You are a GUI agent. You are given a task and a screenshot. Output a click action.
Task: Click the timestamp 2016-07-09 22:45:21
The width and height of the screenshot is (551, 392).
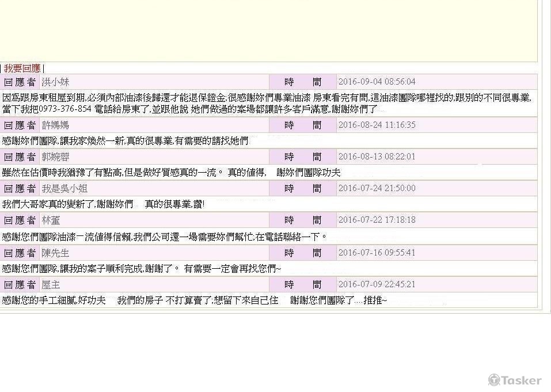coord(377,284)
